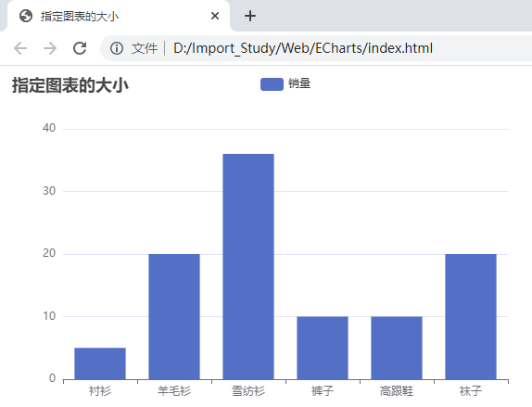Image resolution: width=532 pixels, height=407 pixels.
Task: Click the y-axis value 40
Action: (49, 128)
